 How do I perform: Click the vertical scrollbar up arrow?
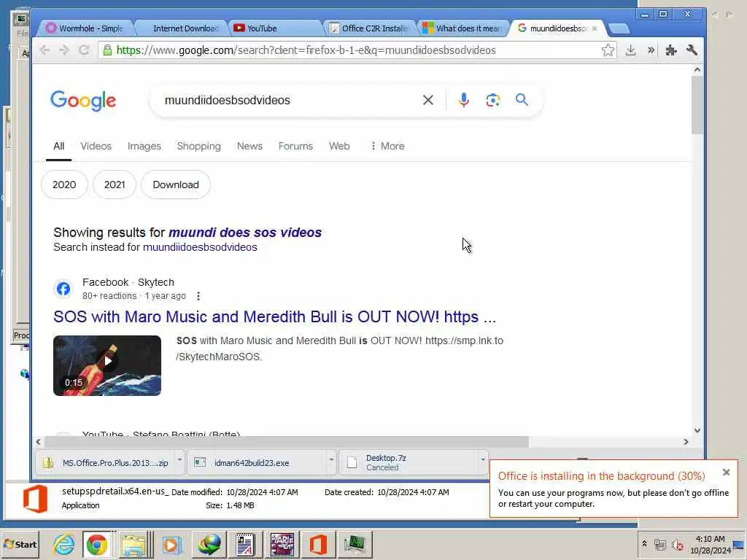pos(697,70)
